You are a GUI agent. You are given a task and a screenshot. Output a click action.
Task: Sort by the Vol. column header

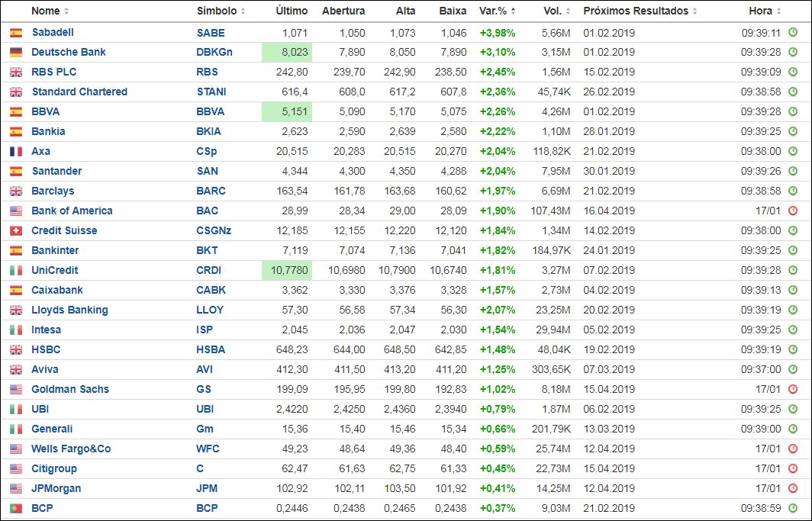pos(556,11)
